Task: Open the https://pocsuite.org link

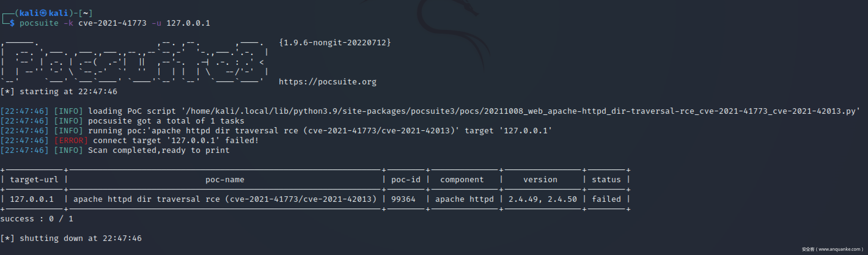Action: (327, 82)
